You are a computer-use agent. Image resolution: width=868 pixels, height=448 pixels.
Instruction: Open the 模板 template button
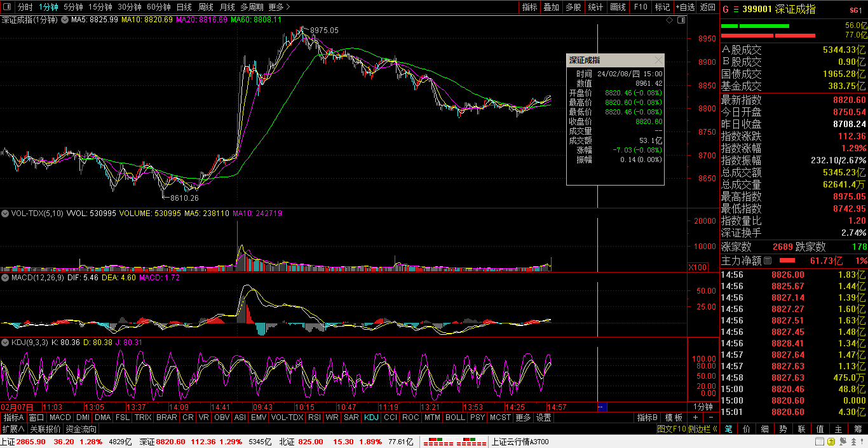[674, 417]
